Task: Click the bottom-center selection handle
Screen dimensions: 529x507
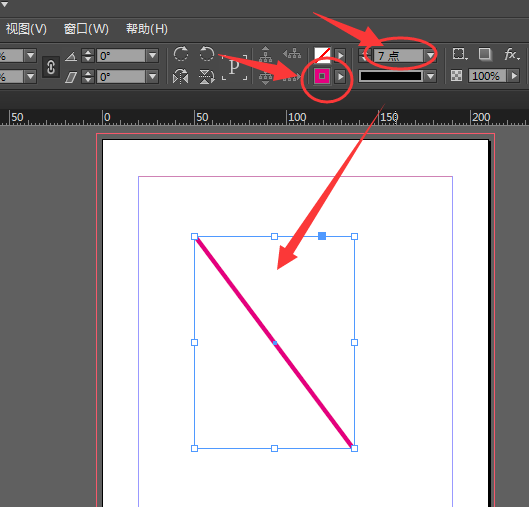Action: tap(274, 448)
